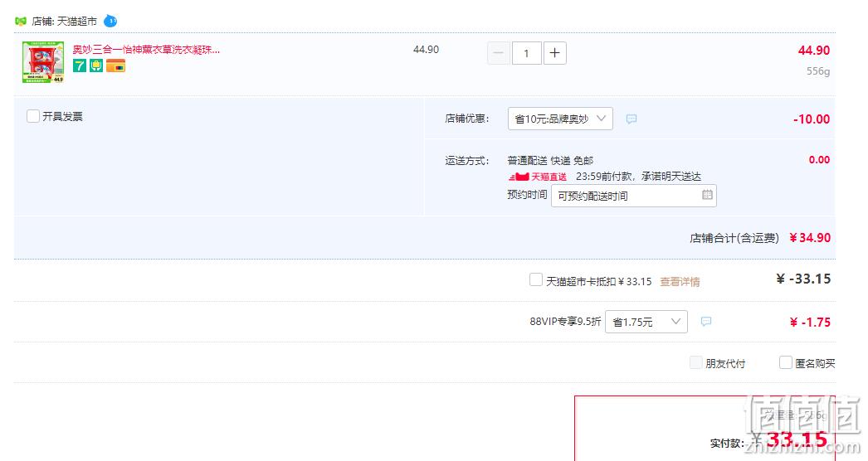
Task: View the orange credit card payment badge
Action: 115,66
